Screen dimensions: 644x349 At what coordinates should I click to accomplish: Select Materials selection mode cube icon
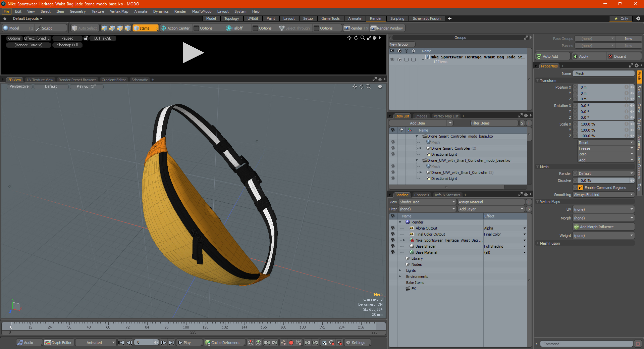pos(127,28)
